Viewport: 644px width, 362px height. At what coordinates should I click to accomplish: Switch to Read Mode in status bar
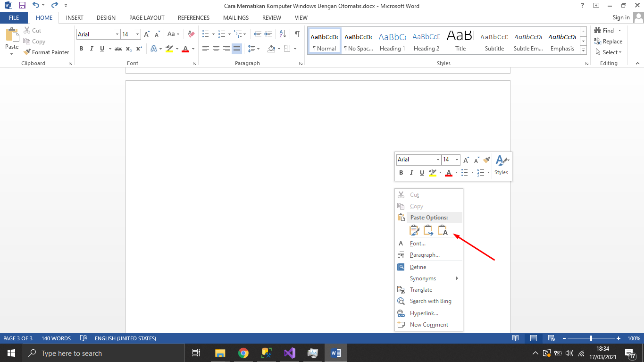point(516,338)
